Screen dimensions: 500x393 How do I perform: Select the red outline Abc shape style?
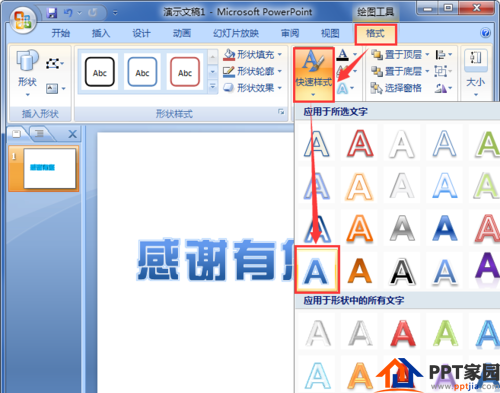(185, 72)
